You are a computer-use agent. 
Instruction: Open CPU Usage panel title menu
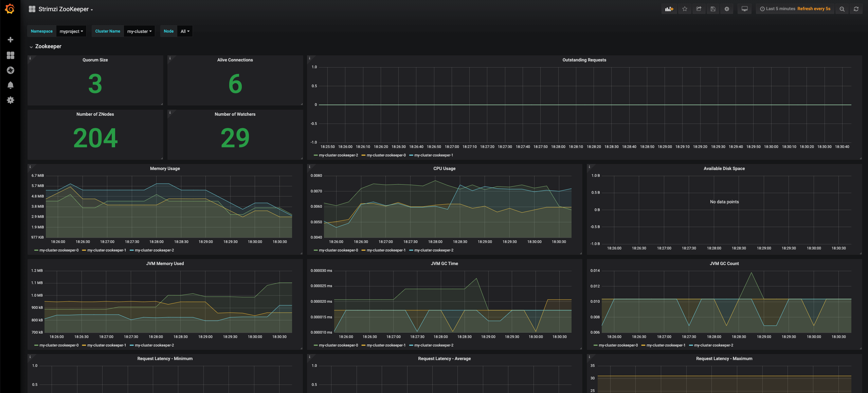(444, 168)
